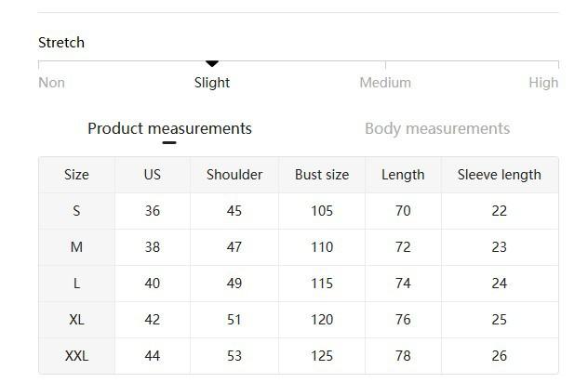Click the Size column header
The height and width of the screenshot is (383, 588).
pyautogui.click(x=76, y=175)
